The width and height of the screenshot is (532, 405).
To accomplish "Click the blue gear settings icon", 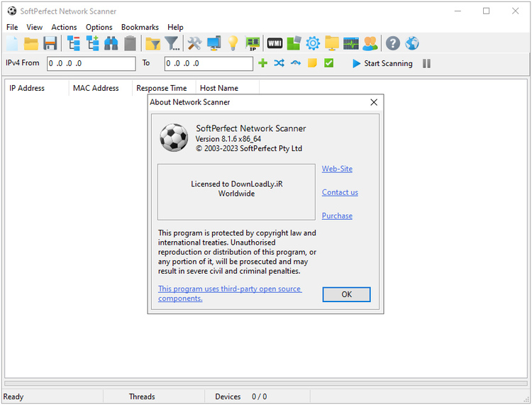I will (313, 44).
